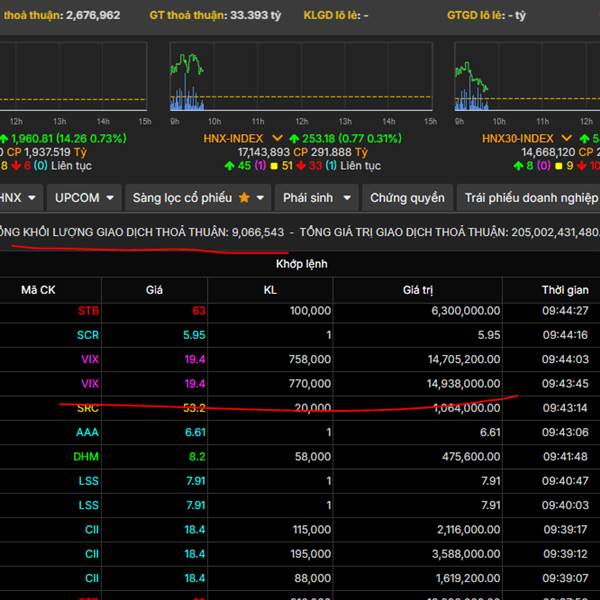Open the HNX-INDEX mini chart
Screen dimensions: 600x600
click(x=300, y=78)
